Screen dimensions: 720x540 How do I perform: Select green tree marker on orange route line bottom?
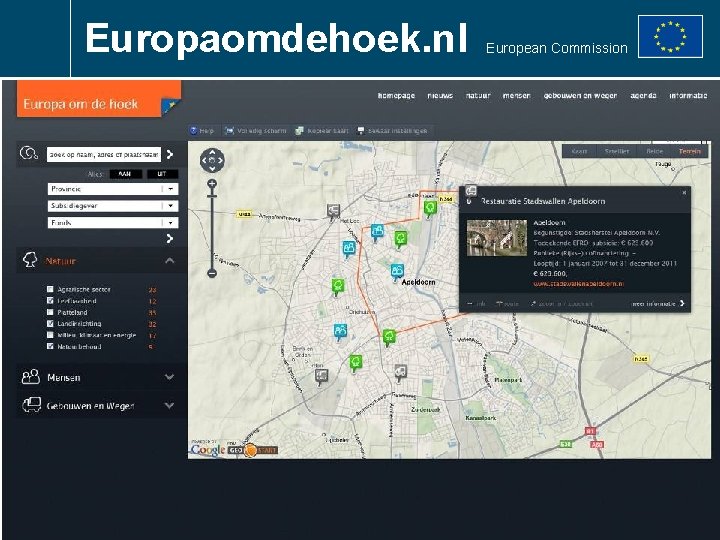pos(389,337)
